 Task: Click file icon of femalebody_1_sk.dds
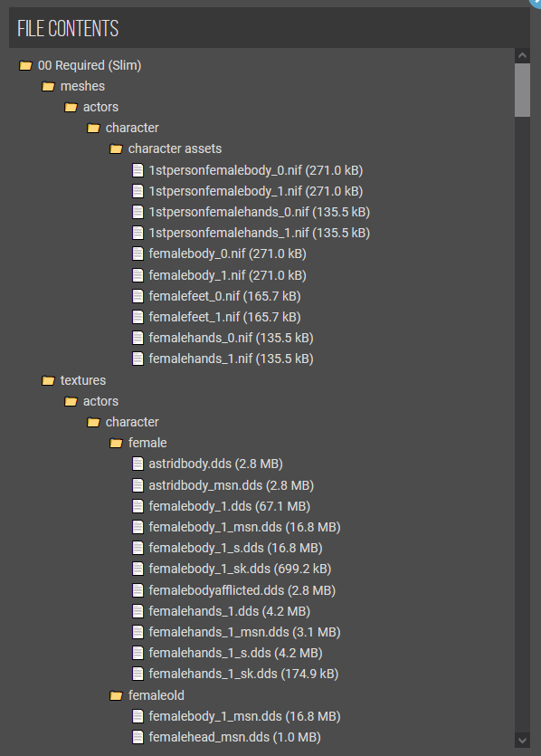click(138, 569)
